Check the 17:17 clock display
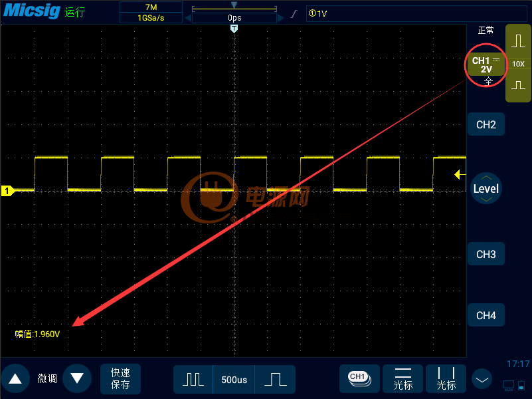 pos(518,364)
